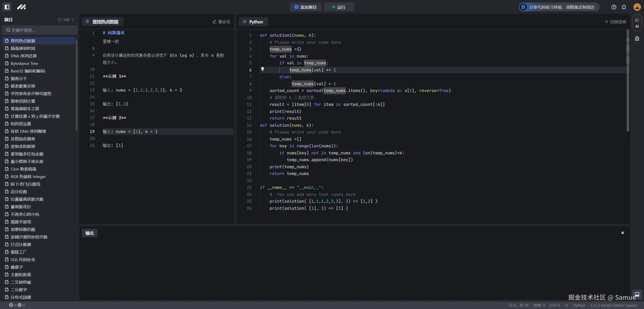Click the 添加题目 add problem button
The image size is (644, 309).
coord(305,7)
